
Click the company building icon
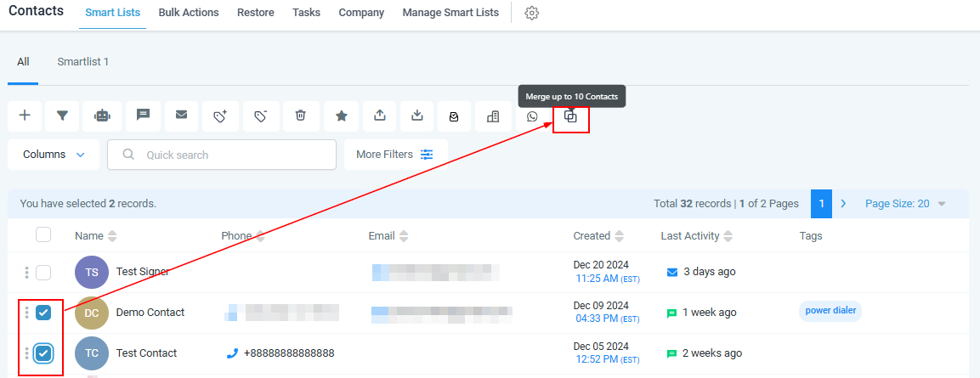pos(492,116)
